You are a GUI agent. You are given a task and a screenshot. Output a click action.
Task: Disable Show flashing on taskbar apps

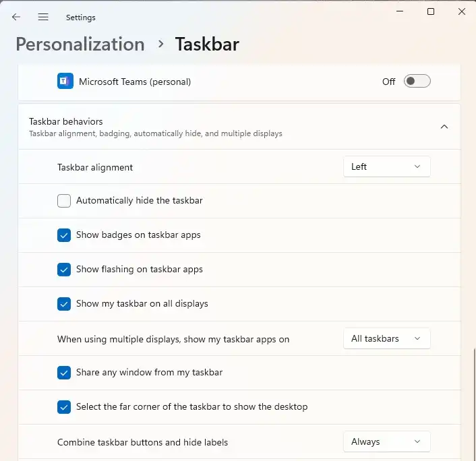tap(64, 270)
